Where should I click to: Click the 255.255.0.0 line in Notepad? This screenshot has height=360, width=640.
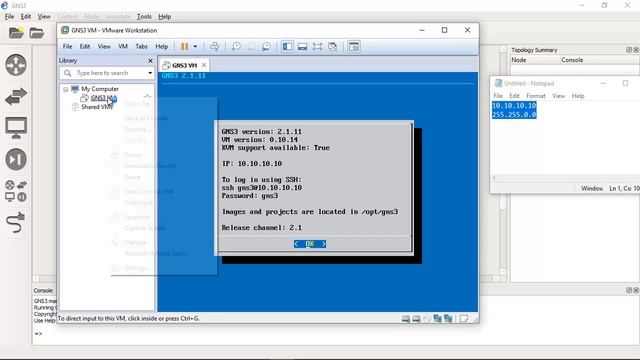click(x=514, y=115)
